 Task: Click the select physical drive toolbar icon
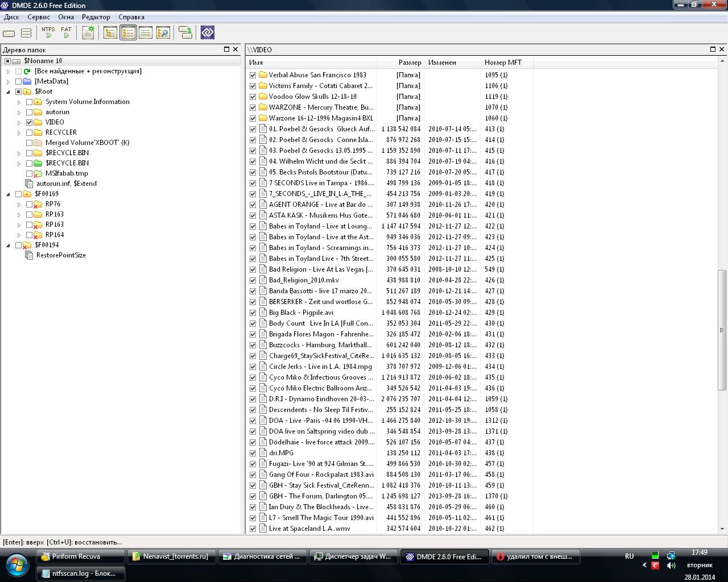click(x=9, y=33)
